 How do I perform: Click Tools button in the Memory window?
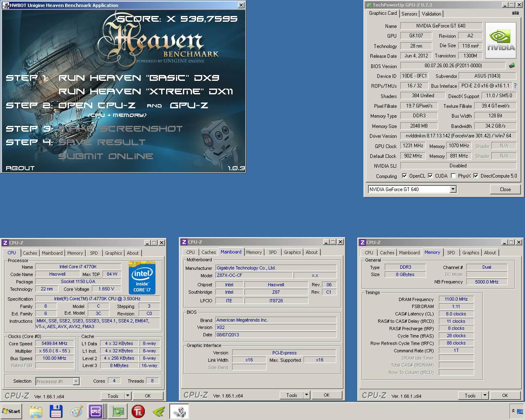pos(470,395)
